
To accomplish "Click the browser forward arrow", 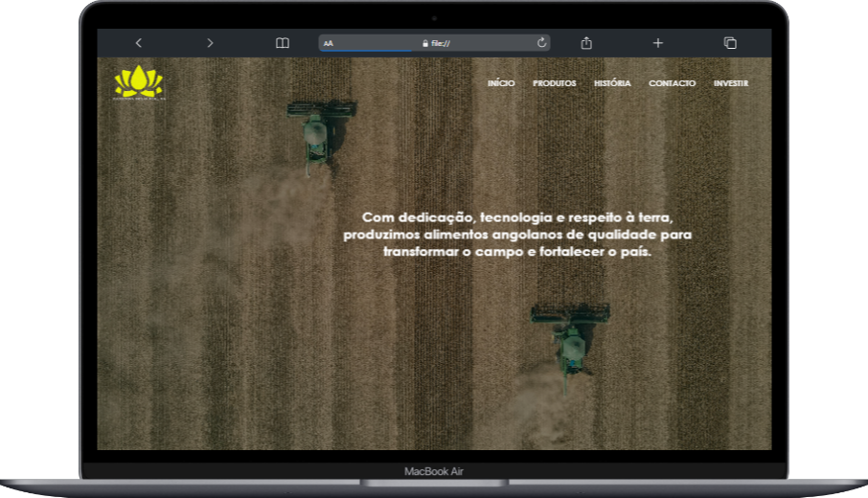I will pyautogui.click(x=210, y=43).
